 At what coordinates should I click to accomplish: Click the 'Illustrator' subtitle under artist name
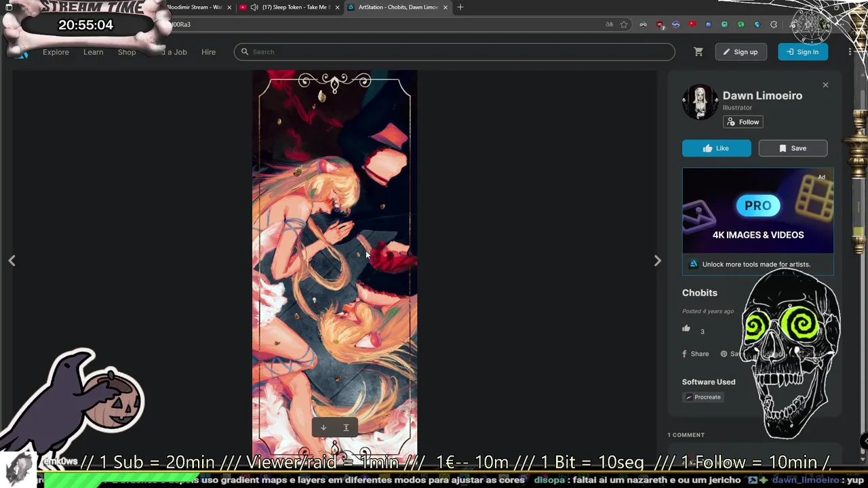(x=737, y=108)
